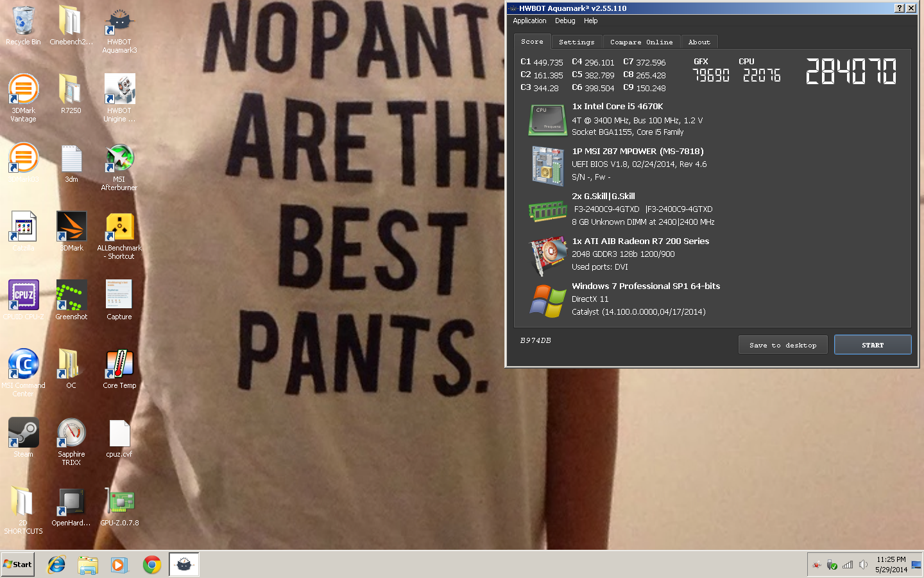Launch the 3DMark03 shortcut
Viewport: 924px width, 578px height.
[x=23, y=163]
